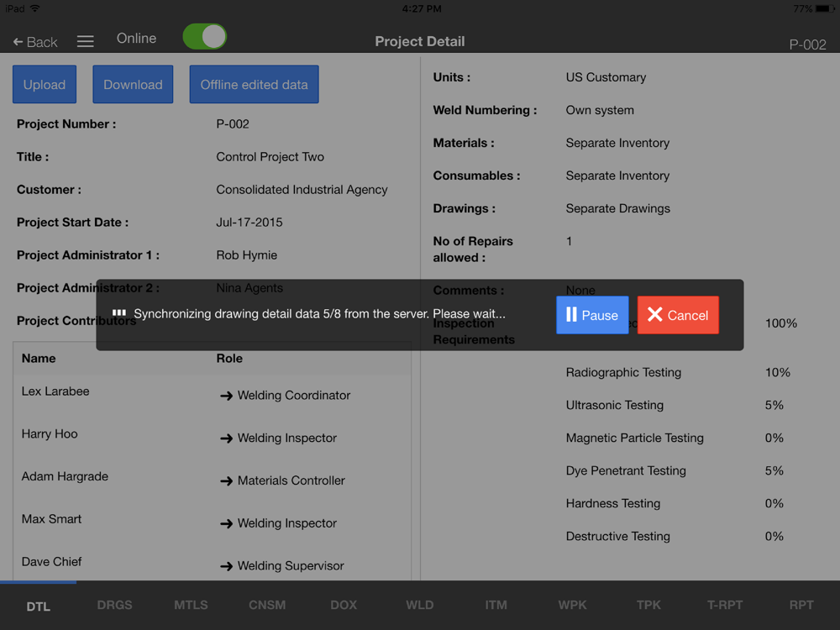Click 'Nina Agents' administrator name
Screen dimensions: 840x630
[x=249, y=287]
